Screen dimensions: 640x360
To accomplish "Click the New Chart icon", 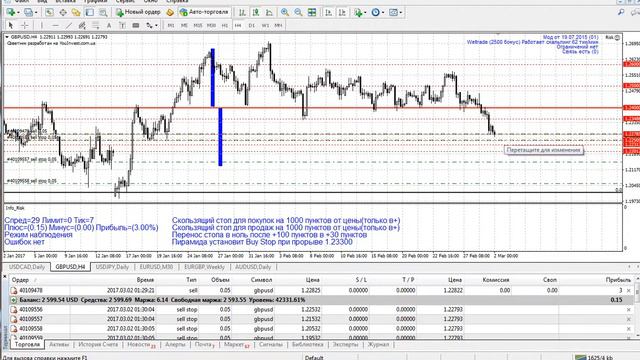I will pos(10,12).
